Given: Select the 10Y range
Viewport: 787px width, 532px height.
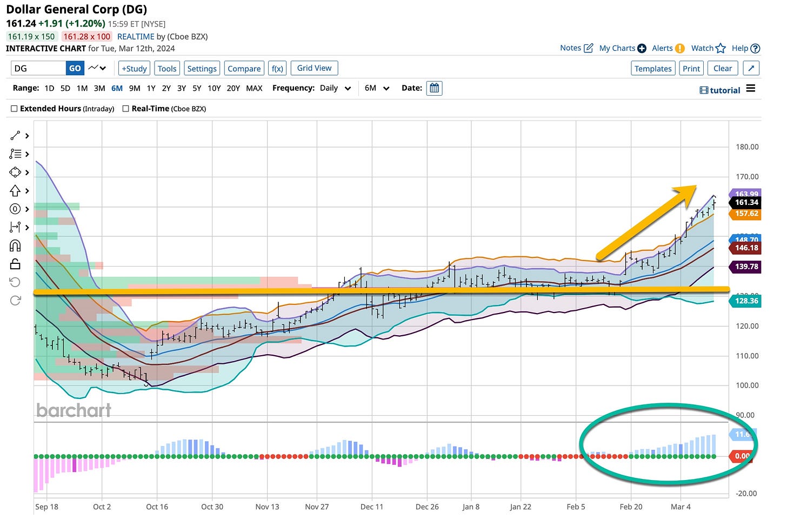Looking at the screenshot, I should coord(214,88).
